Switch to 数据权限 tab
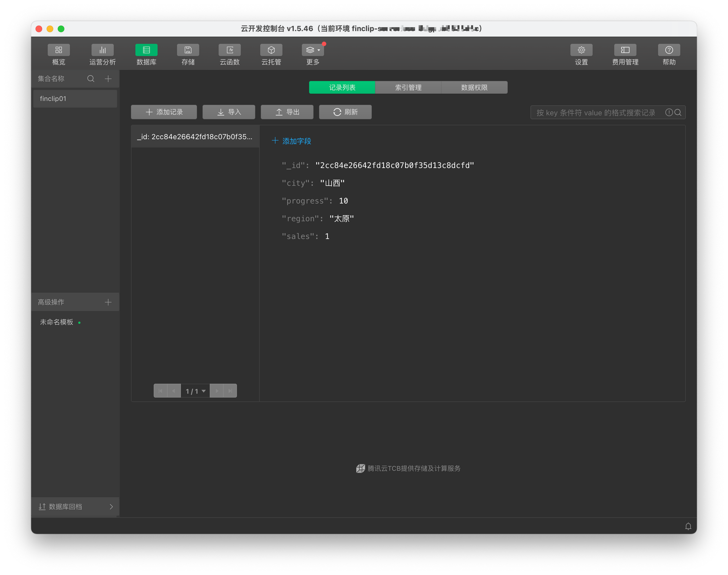The height and width of the screenshot is (575, 728). (474, 87)
